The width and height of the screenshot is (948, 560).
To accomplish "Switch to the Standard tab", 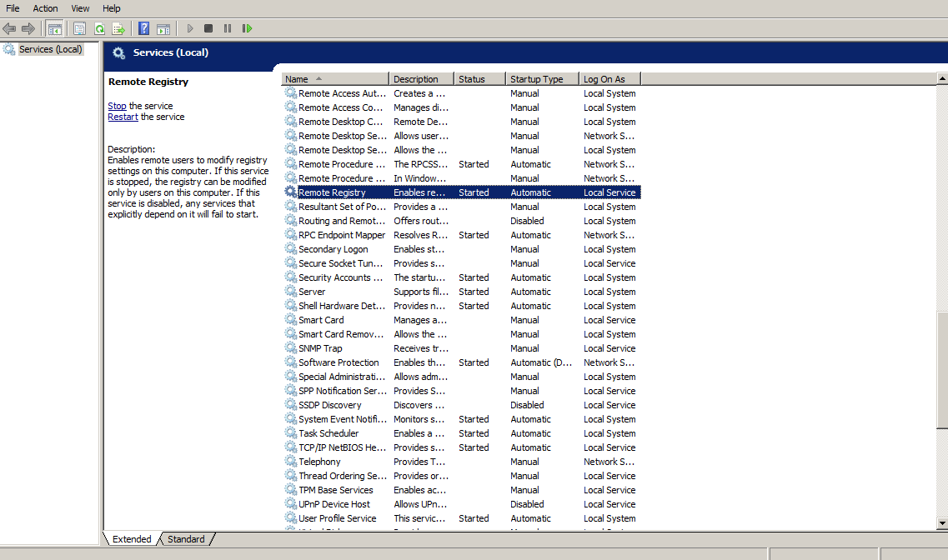I will point(185,538).
